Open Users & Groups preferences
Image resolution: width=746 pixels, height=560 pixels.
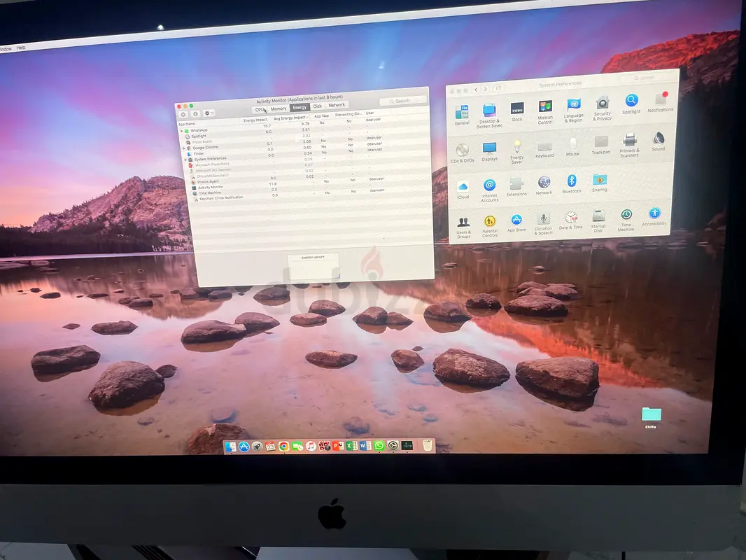point(463,227)
